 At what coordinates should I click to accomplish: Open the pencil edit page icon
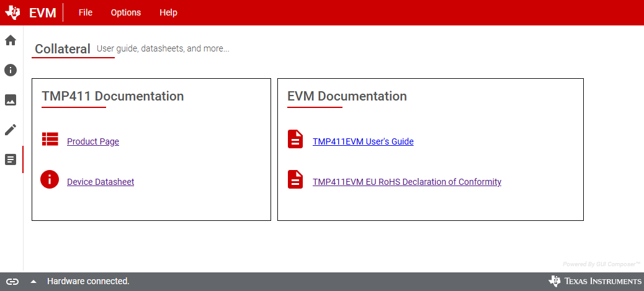pyautogui.click(x=11, y=130)
